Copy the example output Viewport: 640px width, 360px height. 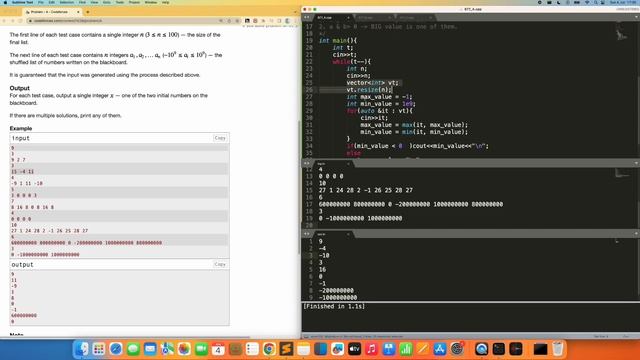pos(220,264)
